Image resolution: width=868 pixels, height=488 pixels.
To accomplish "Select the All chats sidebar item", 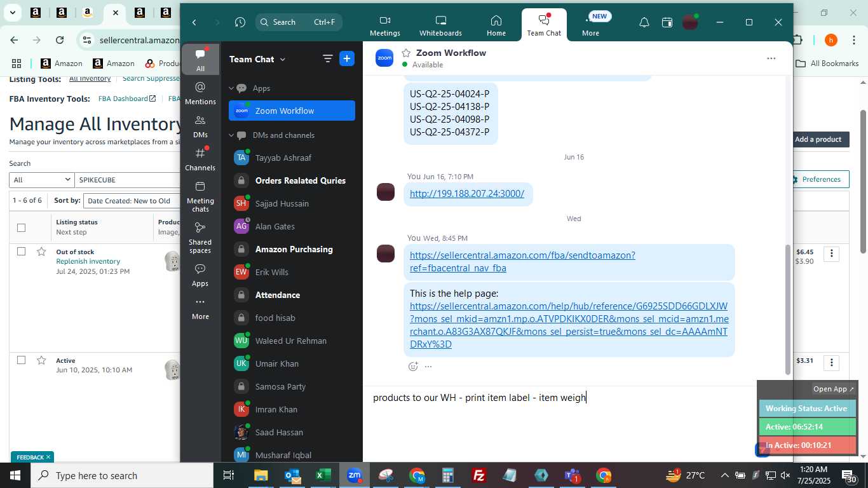I will 200,60.
